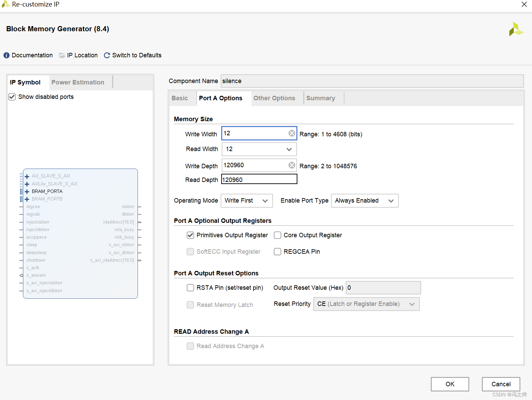
Task: Toggle Primitives Output Register checkbox
Action: [190, 235]
